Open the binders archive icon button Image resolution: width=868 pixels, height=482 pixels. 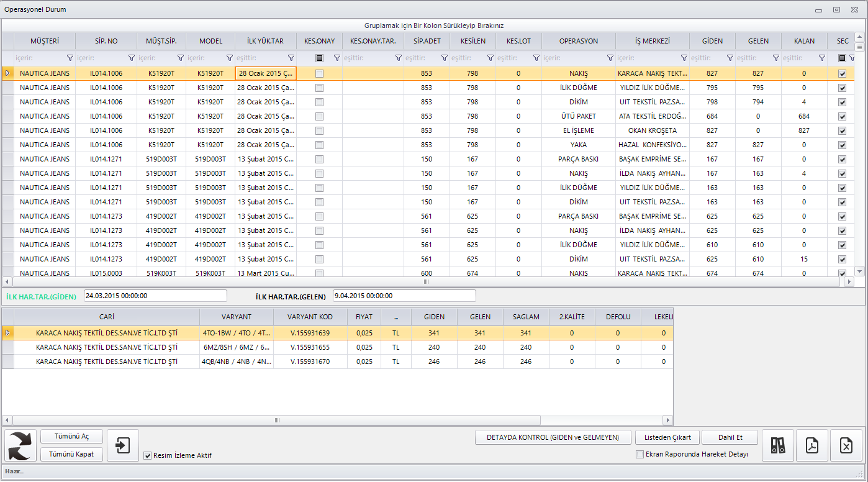coord(777,445)
